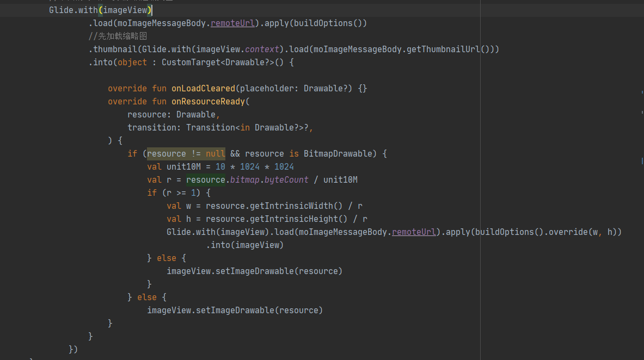The image size is (644, 360).
Task: Click inner '} else {' after .into(imageView)
Action: pyautogui.click(x=167, y=258)
